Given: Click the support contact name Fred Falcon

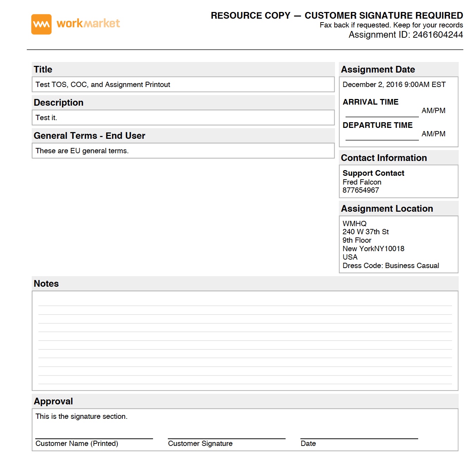Looking at the screenshot, I should (x=362, y=182).
